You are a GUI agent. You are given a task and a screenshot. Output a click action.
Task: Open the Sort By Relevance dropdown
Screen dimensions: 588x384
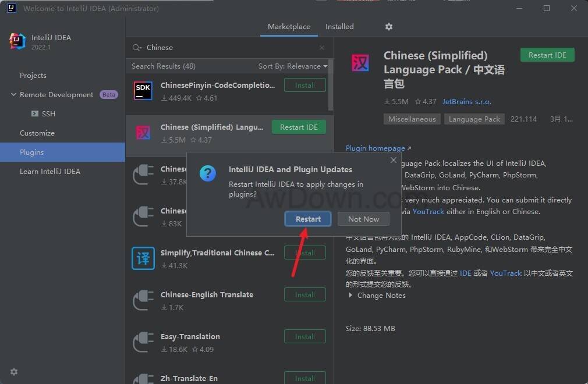292,66
